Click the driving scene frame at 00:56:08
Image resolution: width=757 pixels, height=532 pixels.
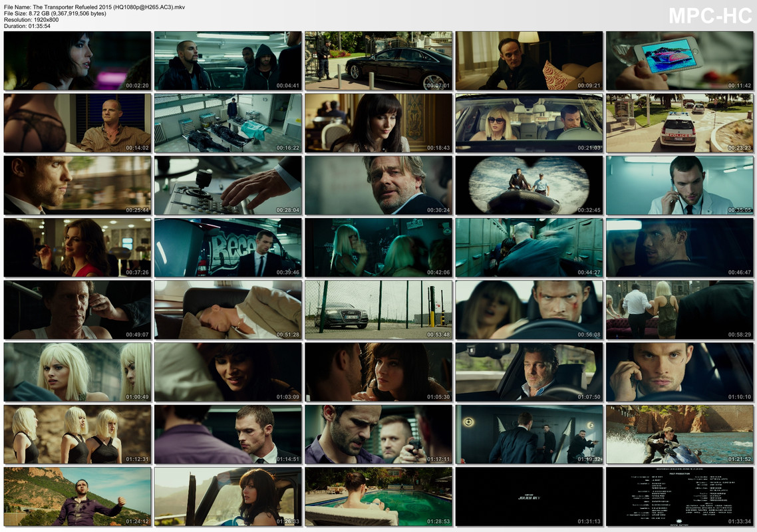[x=529, y=310]
